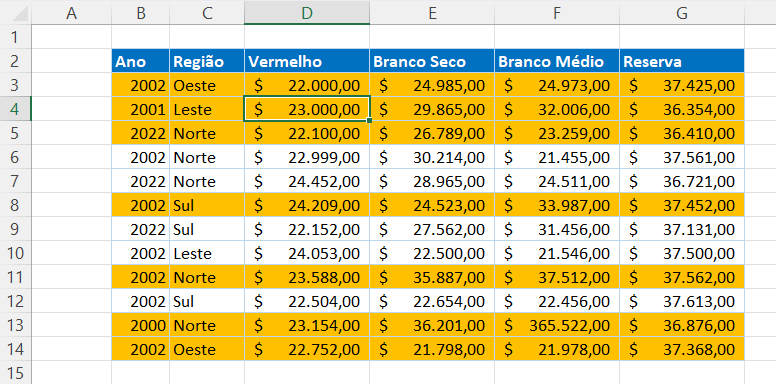
Task: Select cell with value 24.452,00
Action: point(307,181)
